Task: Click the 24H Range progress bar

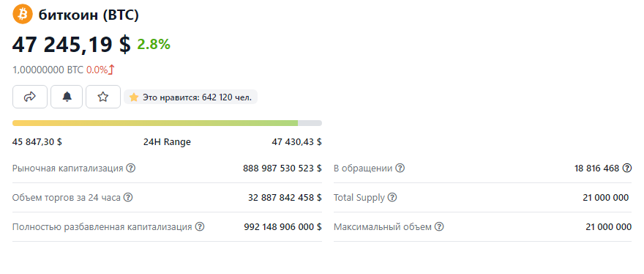Action: [167, 123]
